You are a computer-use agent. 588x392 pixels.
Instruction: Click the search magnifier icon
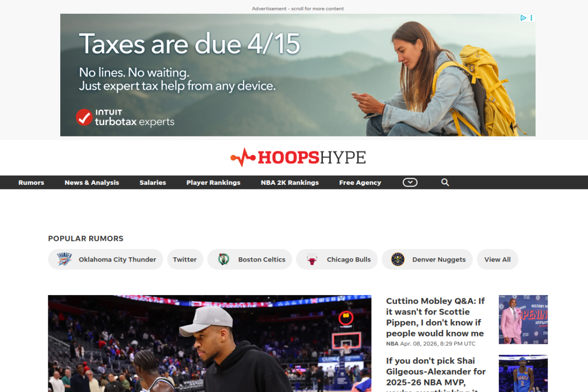[445, 182]
